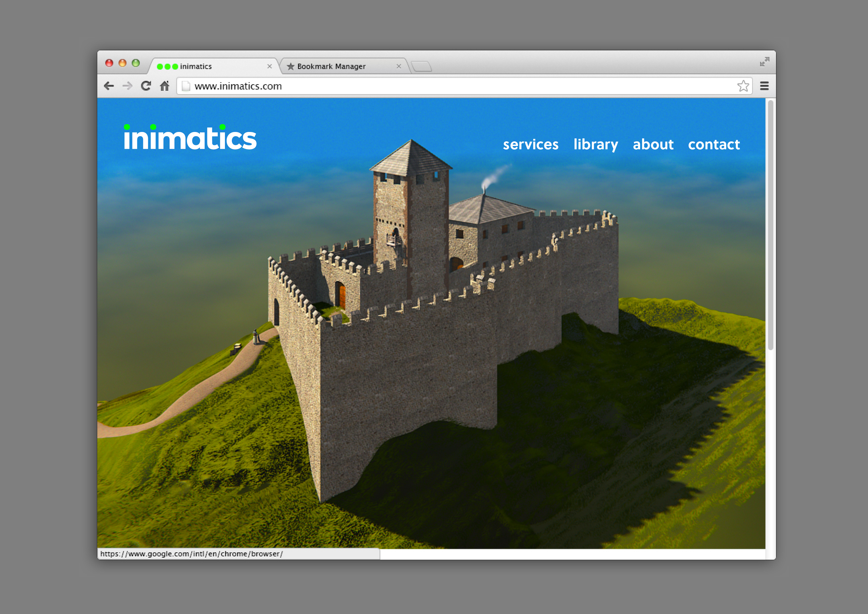Bookmark this page with the star icon

pos(743,86)
